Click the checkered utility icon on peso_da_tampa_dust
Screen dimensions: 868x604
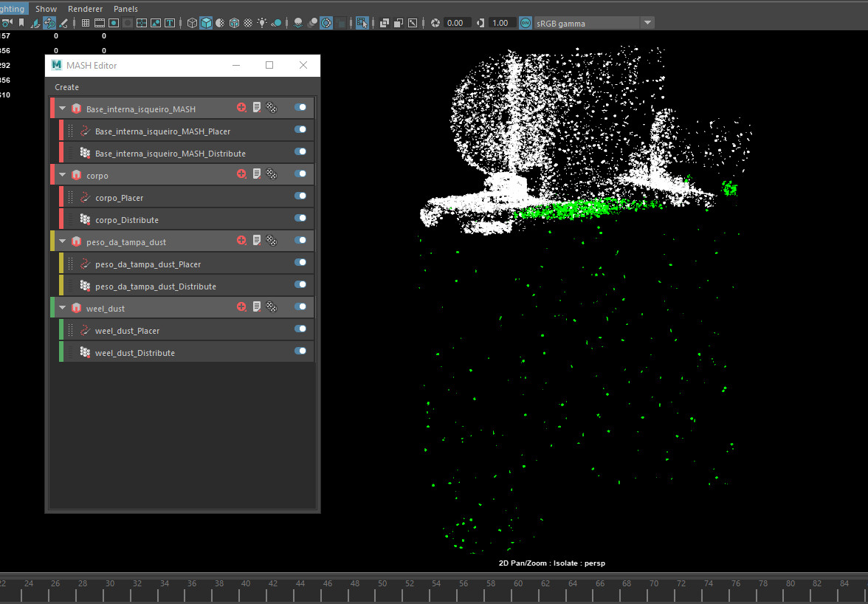click(x=272, y=241)
